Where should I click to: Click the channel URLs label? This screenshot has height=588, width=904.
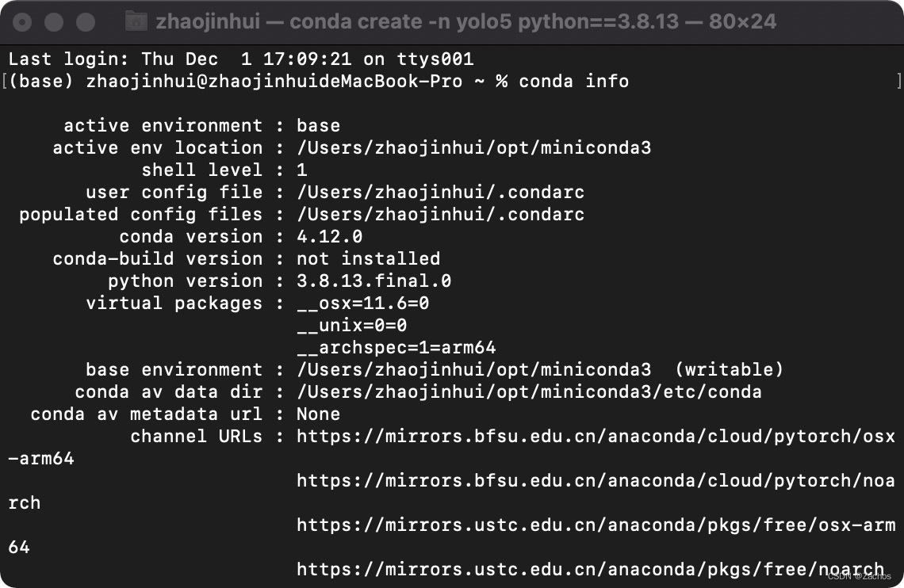pos(198,436)
